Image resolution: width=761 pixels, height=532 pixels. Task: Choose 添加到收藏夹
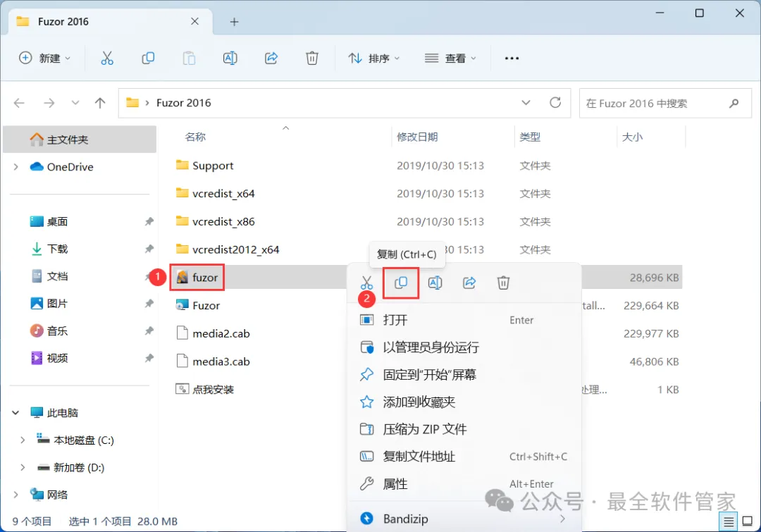(x=464, y=402)
